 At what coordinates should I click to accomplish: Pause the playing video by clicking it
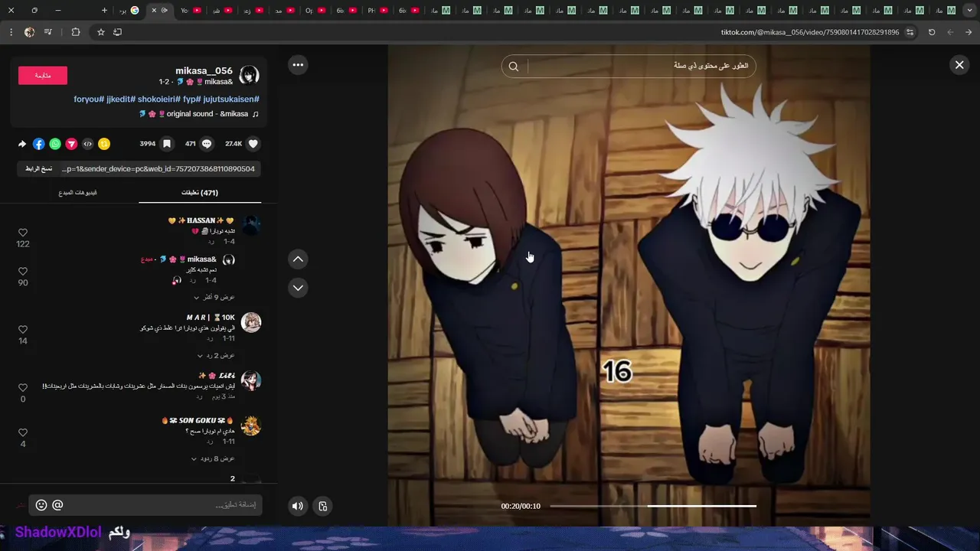(x=629, y=285)
